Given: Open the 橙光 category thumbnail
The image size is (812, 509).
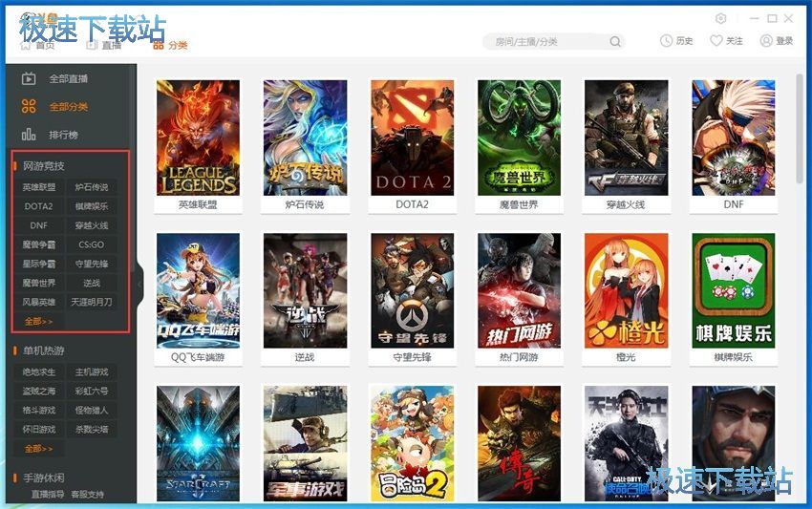Looking at the screenshot, I should 626,290.
